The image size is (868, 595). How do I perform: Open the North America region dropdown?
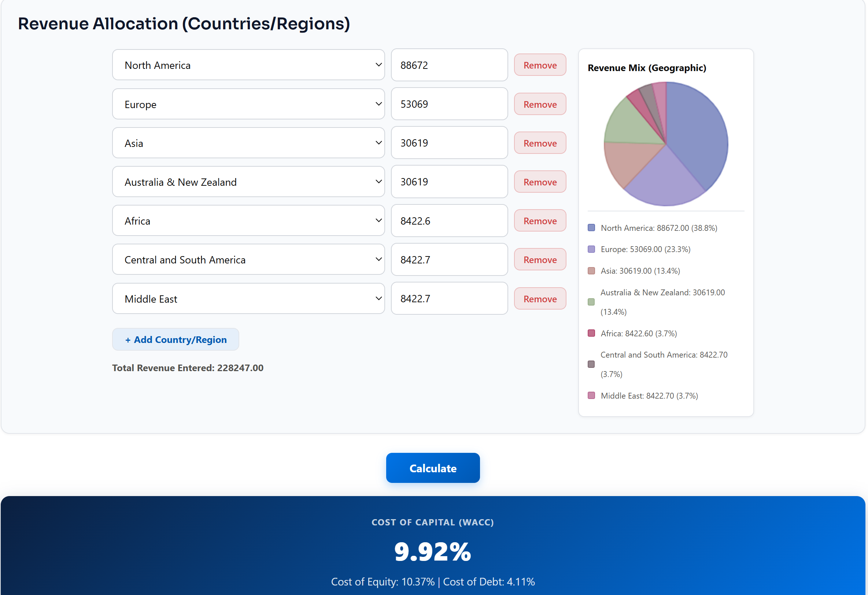[248, 65]
